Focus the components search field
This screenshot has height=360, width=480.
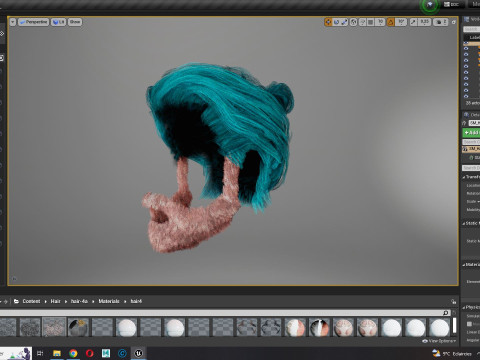(x=471, y=142)
